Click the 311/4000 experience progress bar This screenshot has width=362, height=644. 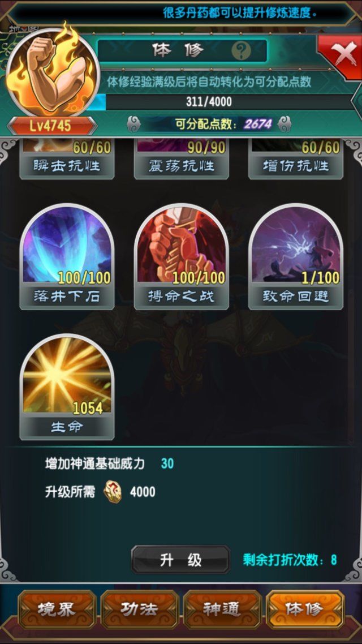(221, 102)
